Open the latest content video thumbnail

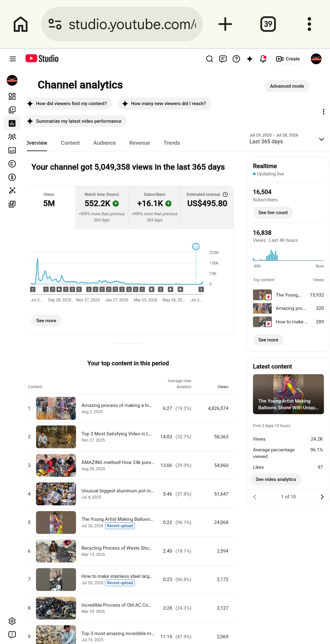[288, 394]
